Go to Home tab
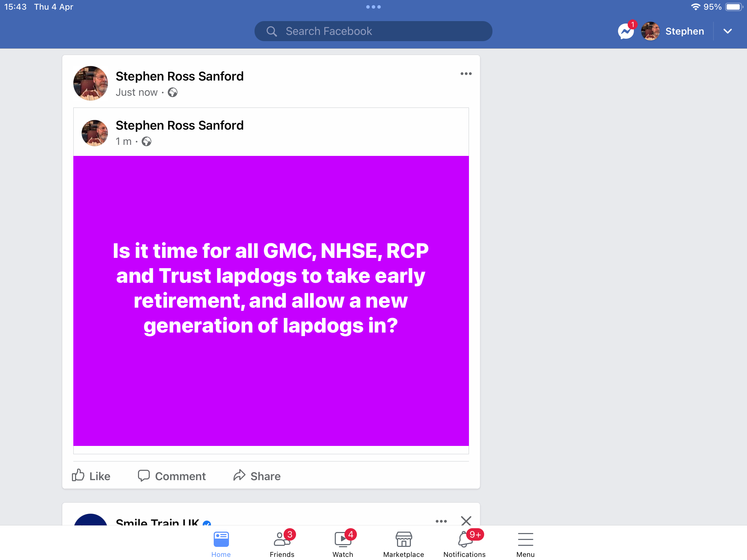This screenshot has height=560, width=747. coord(221,543)
